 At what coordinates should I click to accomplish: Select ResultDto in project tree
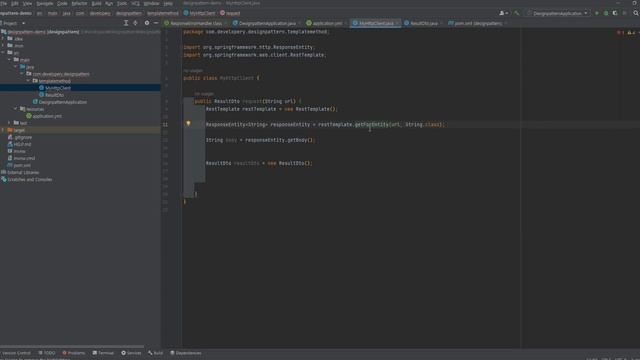[54, 95]
